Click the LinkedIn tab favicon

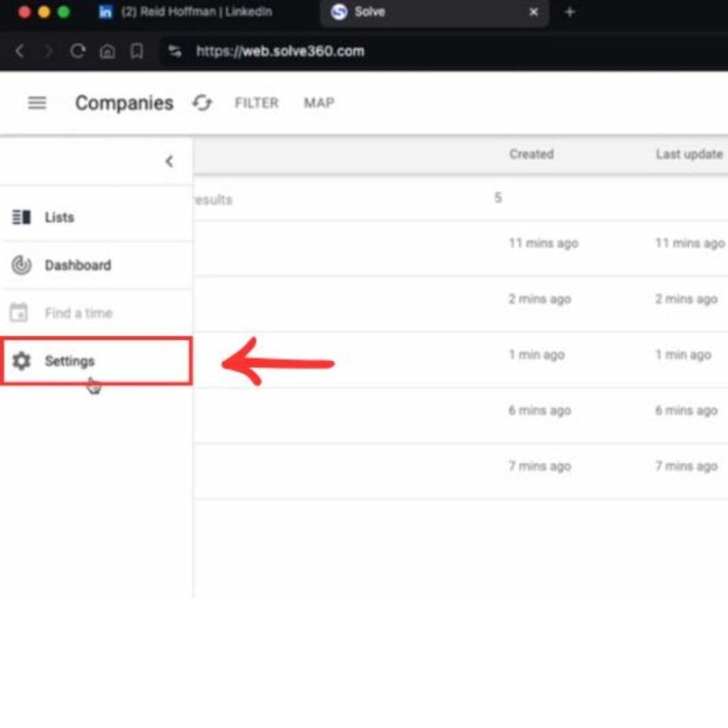(x=106, y=11)
